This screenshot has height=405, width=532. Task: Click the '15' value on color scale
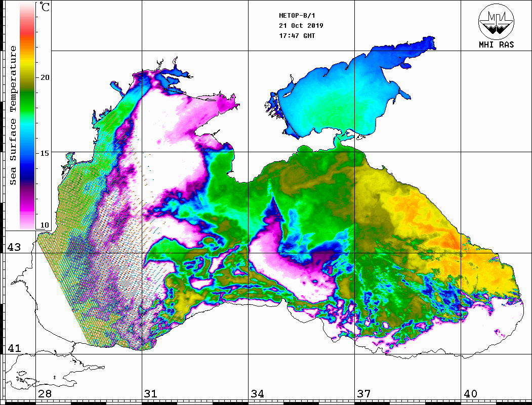point(45,153)
